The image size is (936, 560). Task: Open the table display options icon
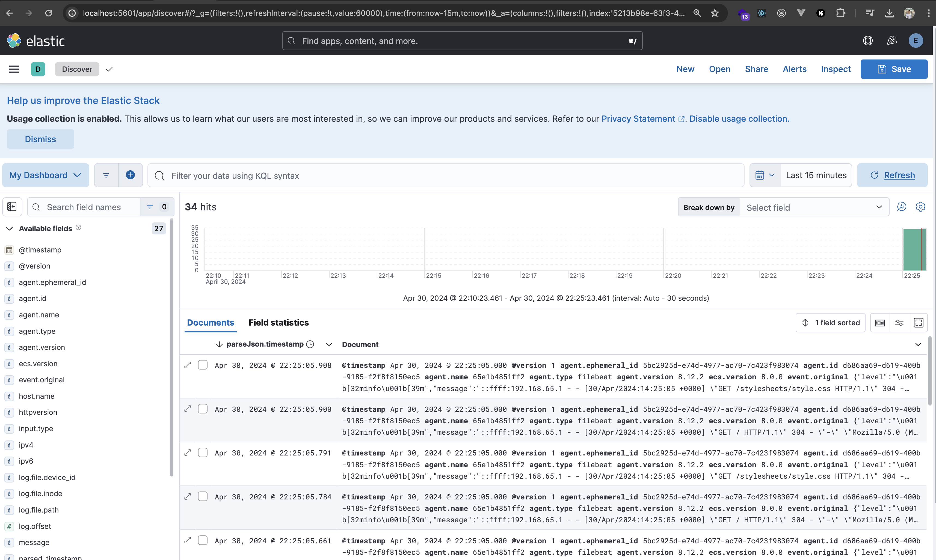pos(899,323)
